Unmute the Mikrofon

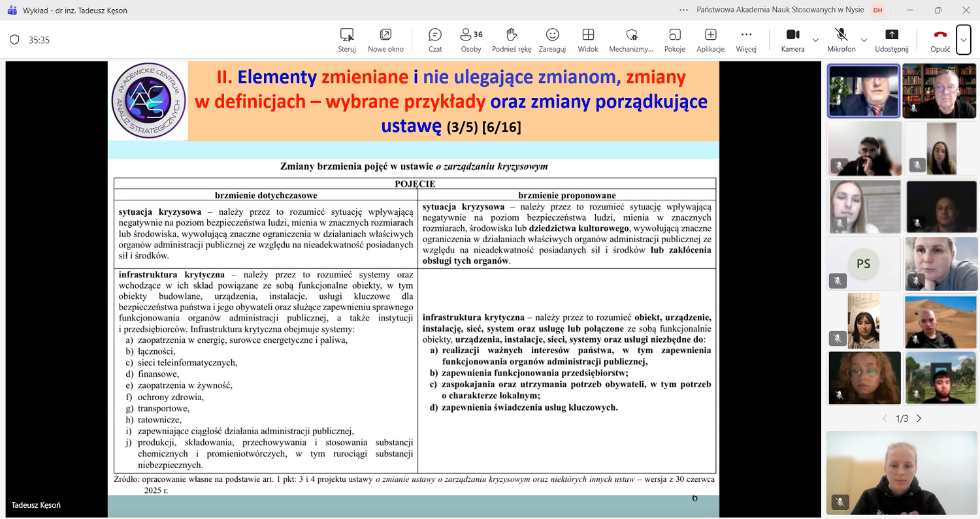click(841, 40)
